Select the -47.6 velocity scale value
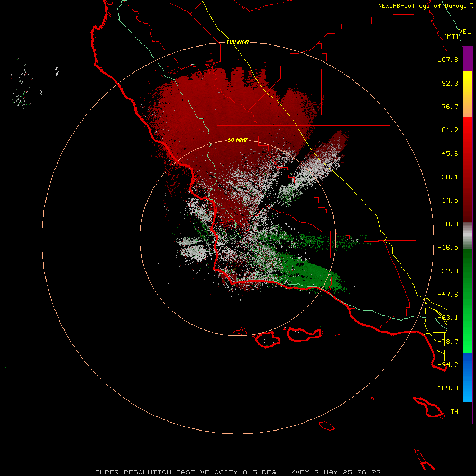476x476 pixels. [448, 295]
